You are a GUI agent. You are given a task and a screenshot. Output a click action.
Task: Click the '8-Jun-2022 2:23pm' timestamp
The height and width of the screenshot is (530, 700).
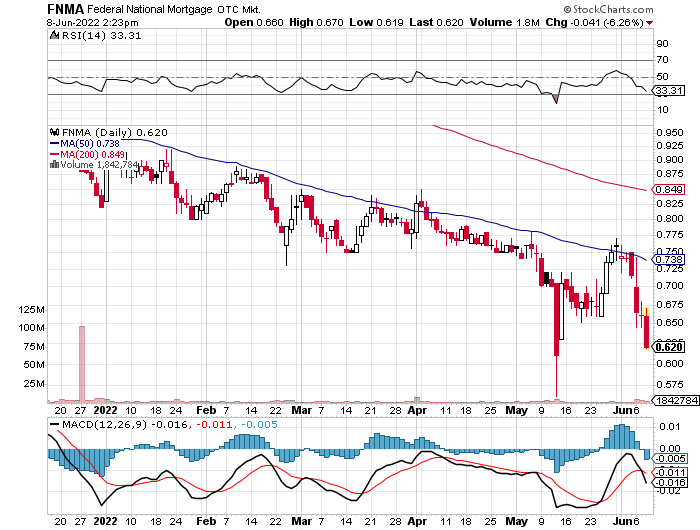(92, 22)
